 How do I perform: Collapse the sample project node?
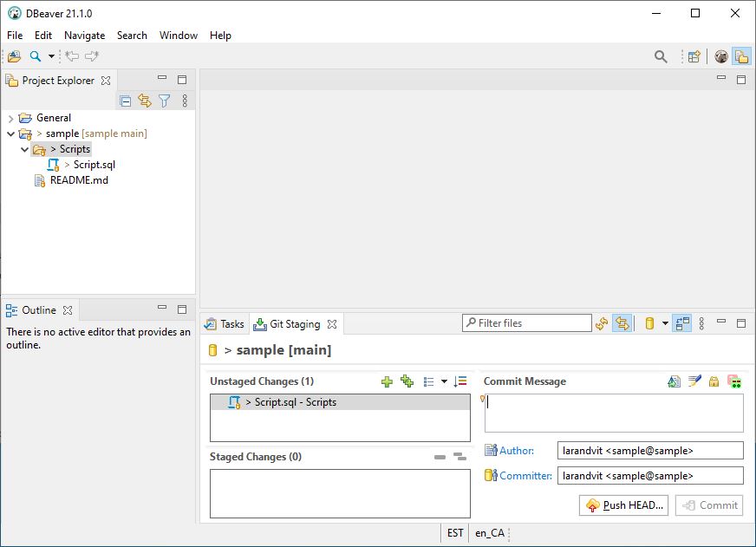coord(10,133)
